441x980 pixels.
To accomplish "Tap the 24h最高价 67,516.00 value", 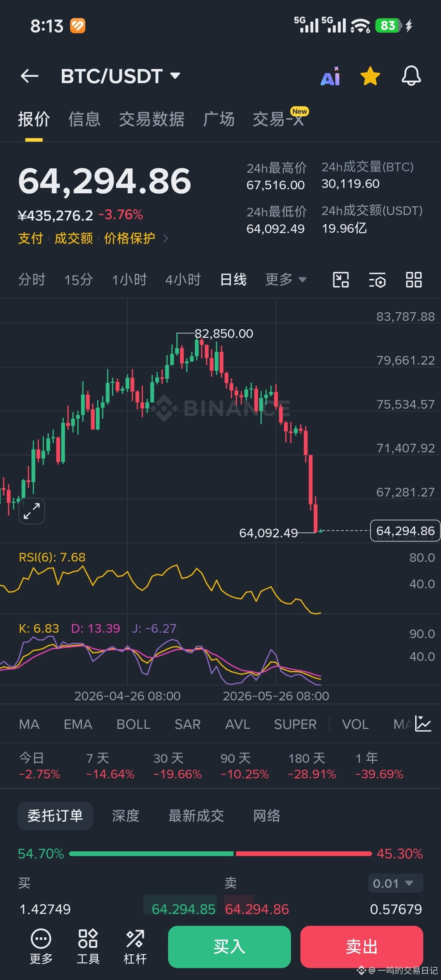I will pos(275,185).
